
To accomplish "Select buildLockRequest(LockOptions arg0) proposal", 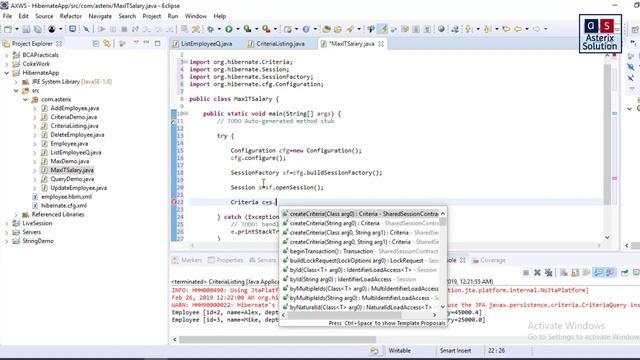I will 361,261.
